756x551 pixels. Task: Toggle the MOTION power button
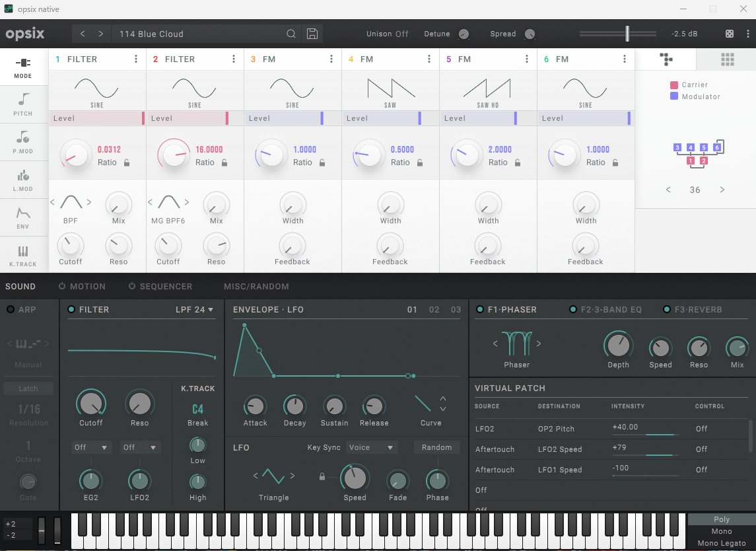(62, 286)
